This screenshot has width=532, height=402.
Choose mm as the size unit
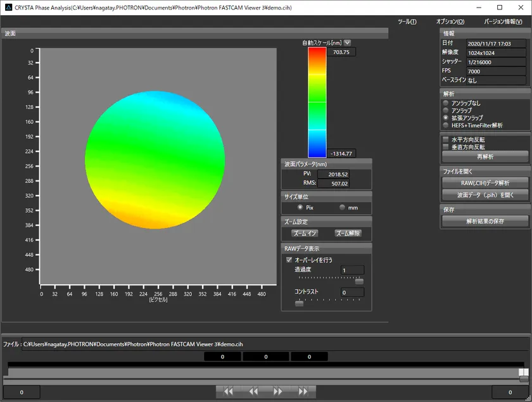[x=343, y=207]
